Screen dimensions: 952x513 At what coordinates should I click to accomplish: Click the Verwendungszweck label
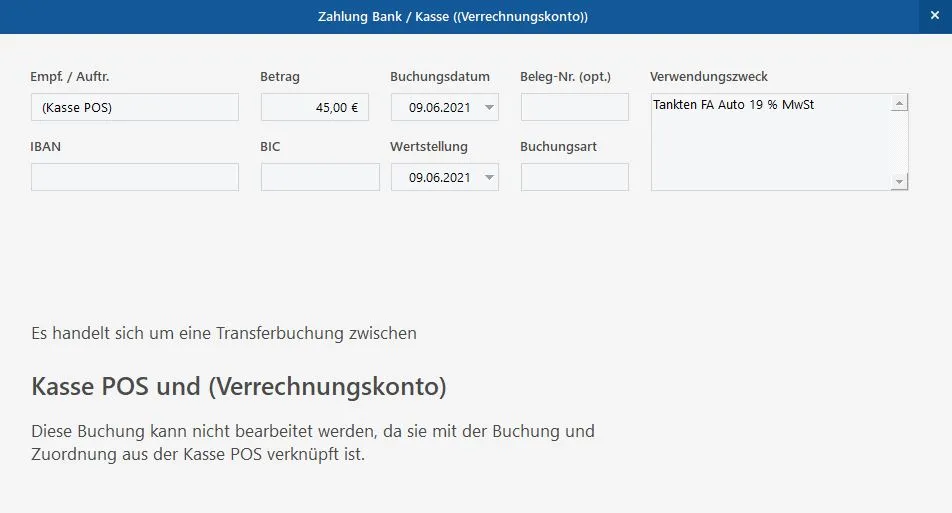click(x=708, y=77)
